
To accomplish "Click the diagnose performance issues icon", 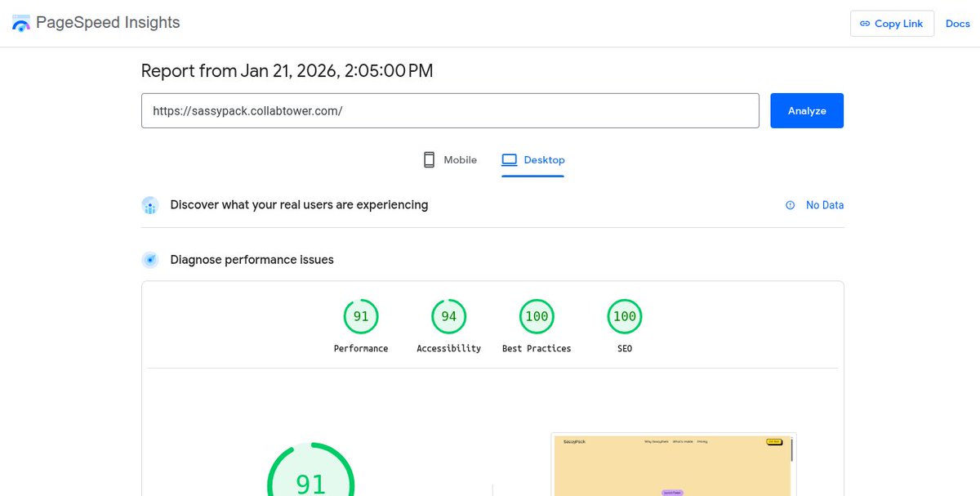I will coord(149,260).
